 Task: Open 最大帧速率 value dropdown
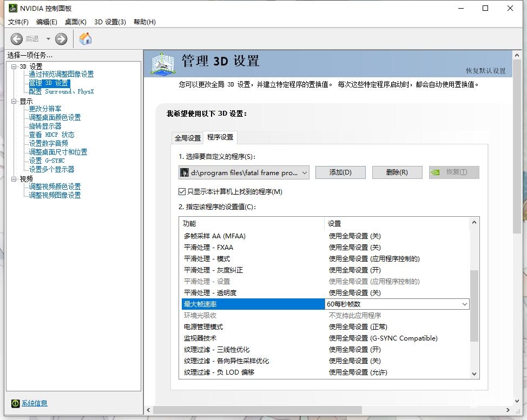tap(464, 304)
